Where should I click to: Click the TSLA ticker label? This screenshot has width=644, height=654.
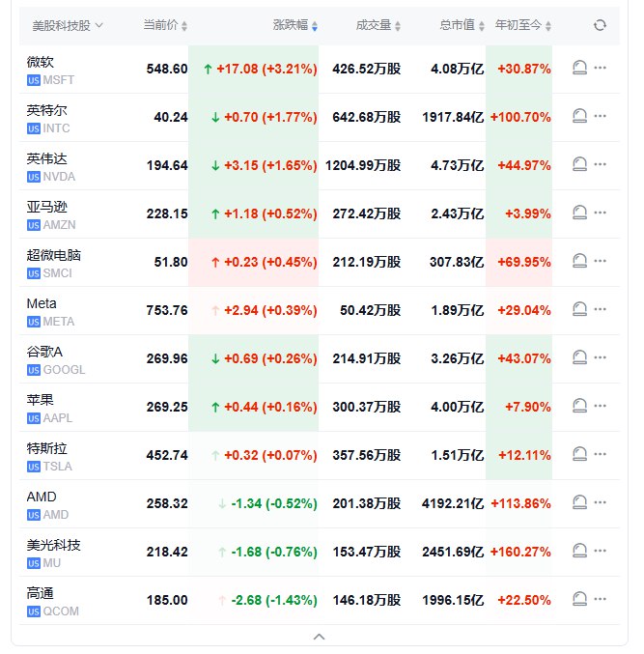[x=58, y=467]
